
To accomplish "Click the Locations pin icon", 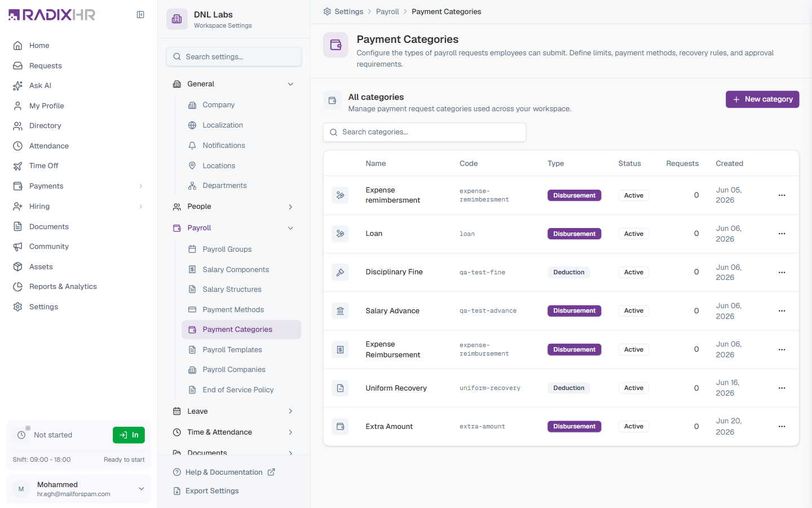I will click(192, 166).
